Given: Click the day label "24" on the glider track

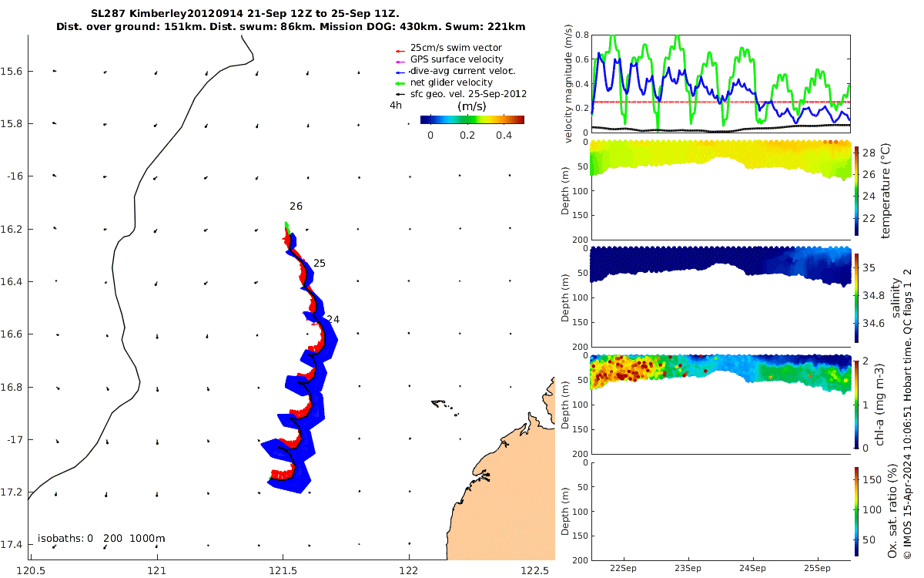Looking at the screenshot, I should click(x=333, y=319).
